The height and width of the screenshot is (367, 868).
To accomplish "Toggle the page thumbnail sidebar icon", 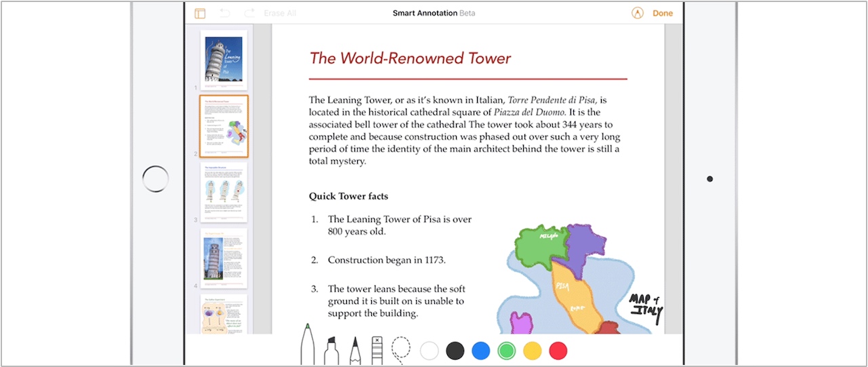I will point(200,14).
